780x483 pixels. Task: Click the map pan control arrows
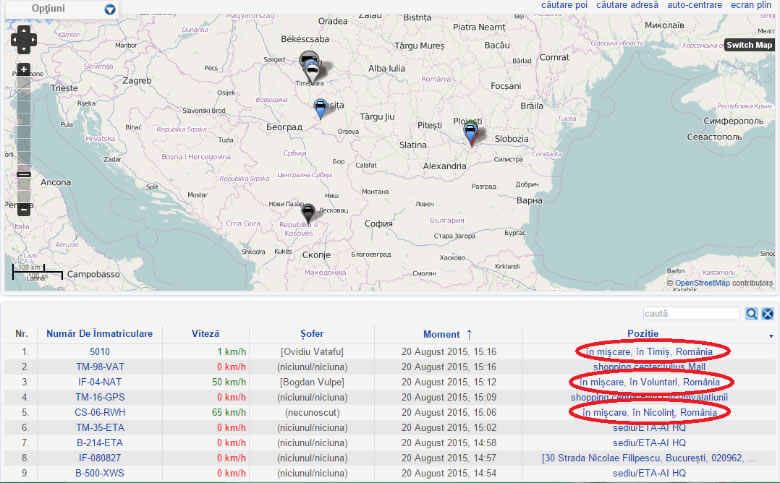[x=24, y=40]
